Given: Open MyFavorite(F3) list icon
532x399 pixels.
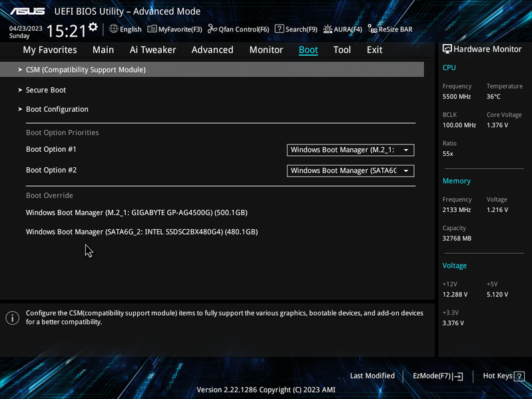Looking at the screenshot, I should coord(152,29).
